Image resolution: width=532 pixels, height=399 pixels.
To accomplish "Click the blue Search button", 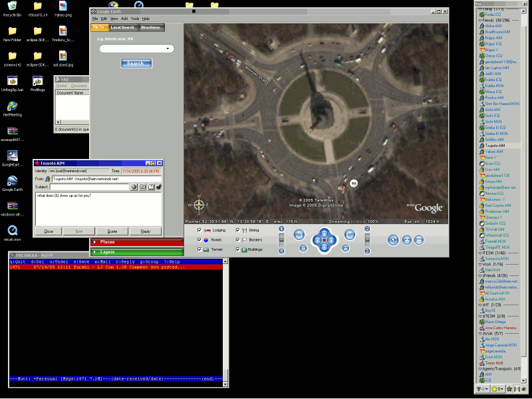I will pyautogui.click(x=136, y=64).
